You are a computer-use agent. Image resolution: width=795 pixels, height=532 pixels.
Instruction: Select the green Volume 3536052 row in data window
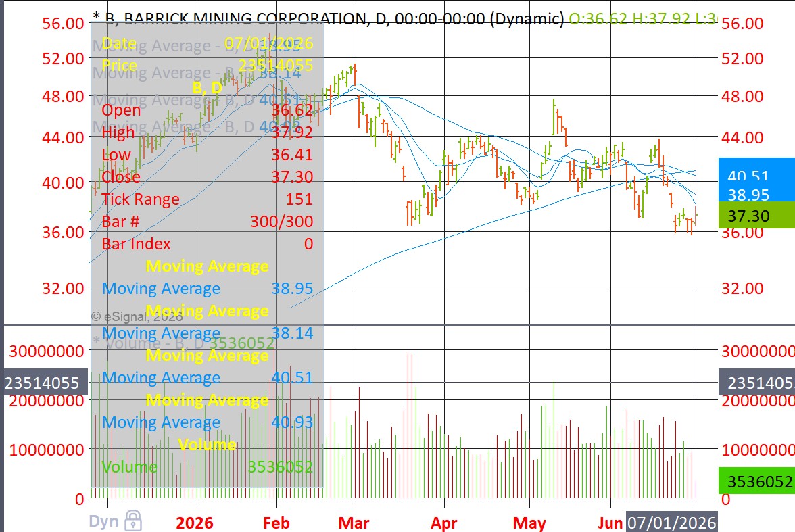point(208,467)
